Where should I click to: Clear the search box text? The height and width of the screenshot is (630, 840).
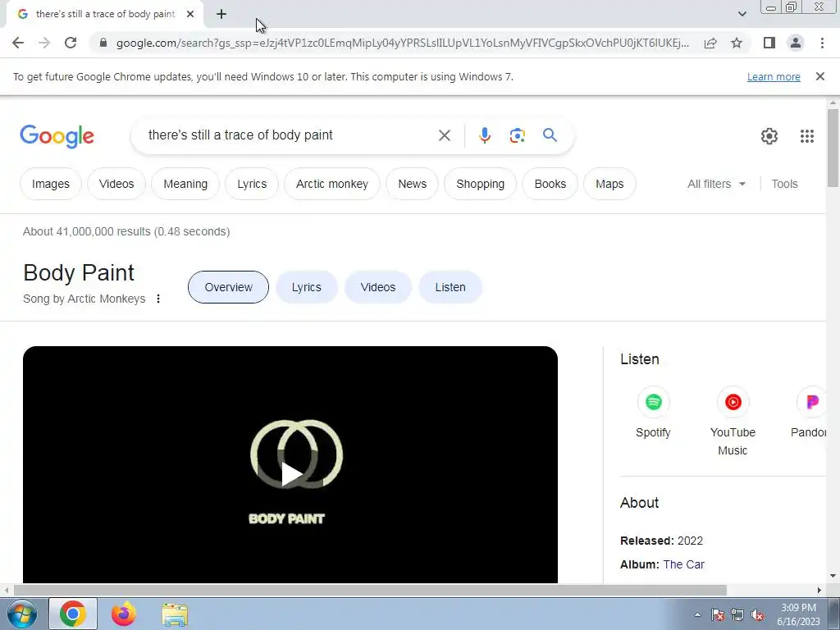click(x=444, y=135)
